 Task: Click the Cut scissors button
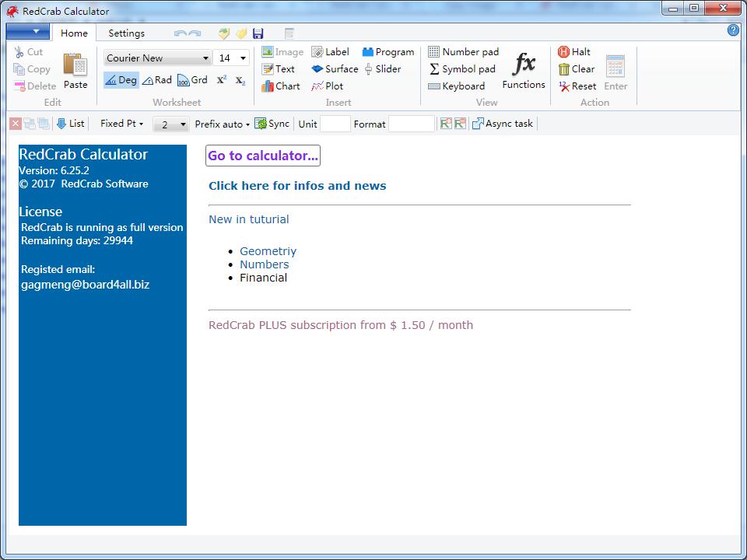(29, 52)
